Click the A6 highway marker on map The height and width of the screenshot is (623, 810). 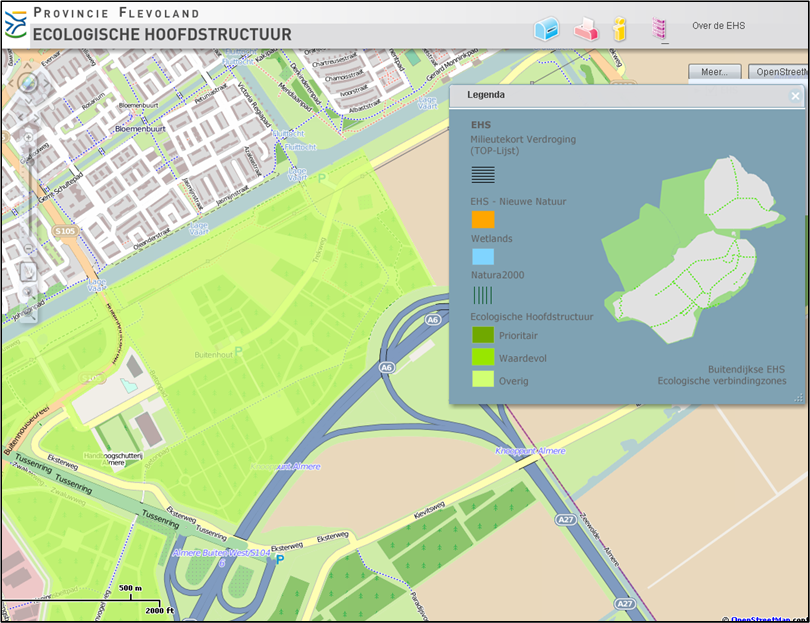[386, 368]
